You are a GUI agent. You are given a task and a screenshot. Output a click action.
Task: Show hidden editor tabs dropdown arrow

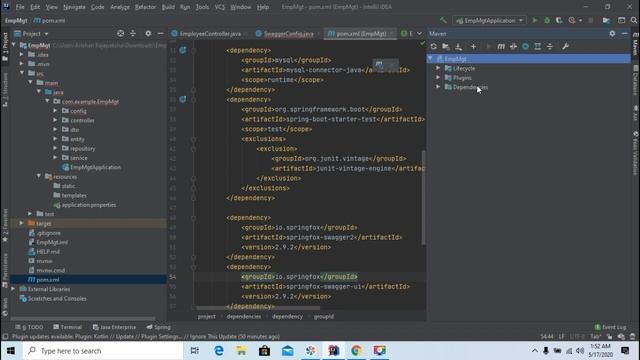coord(419,33)
